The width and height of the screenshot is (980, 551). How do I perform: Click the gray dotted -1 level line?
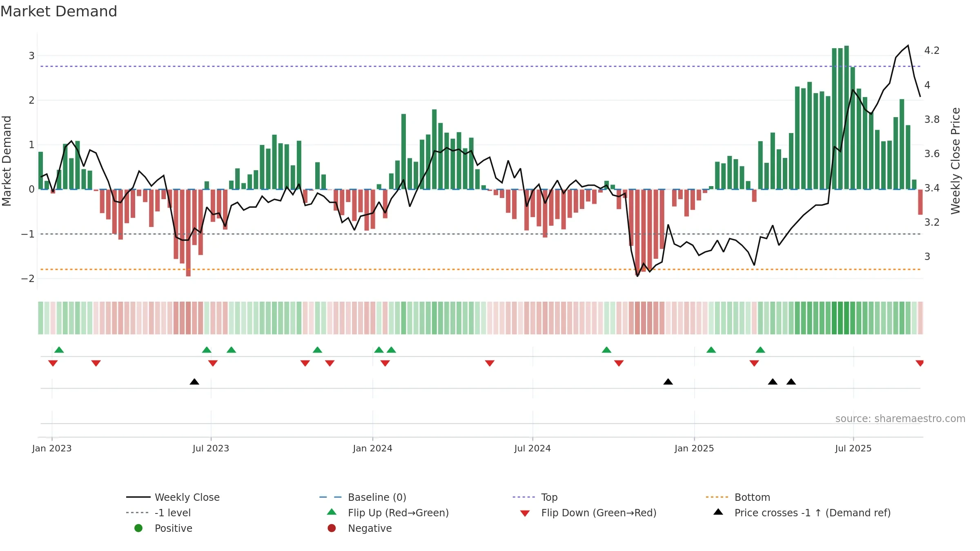pos(480,234)
